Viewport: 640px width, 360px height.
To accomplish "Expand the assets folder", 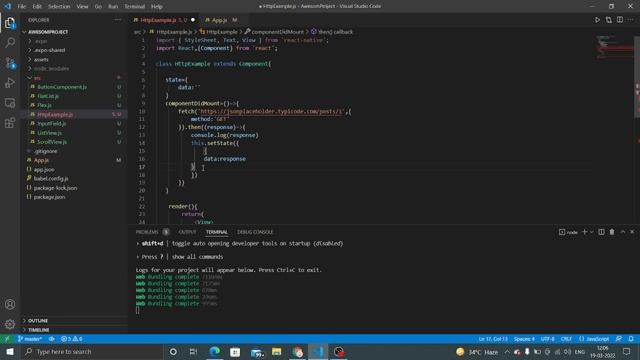I will [x=41, y=60].
